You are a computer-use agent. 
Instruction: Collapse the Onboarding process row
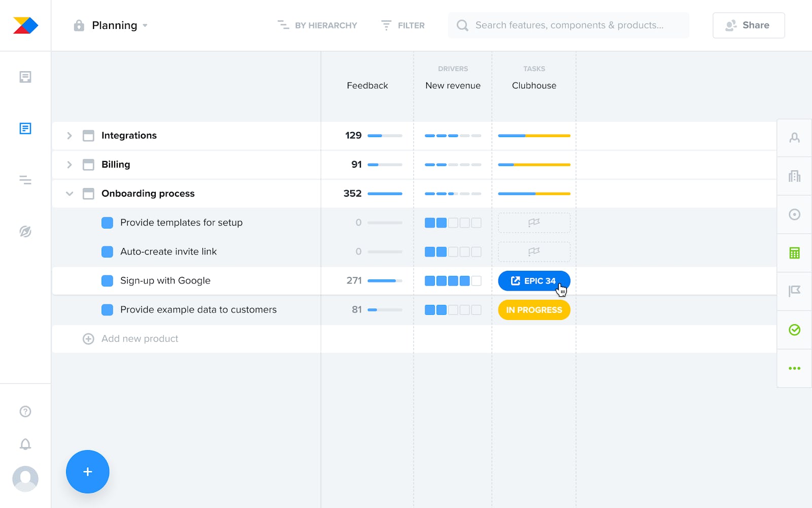coord(70,194)
